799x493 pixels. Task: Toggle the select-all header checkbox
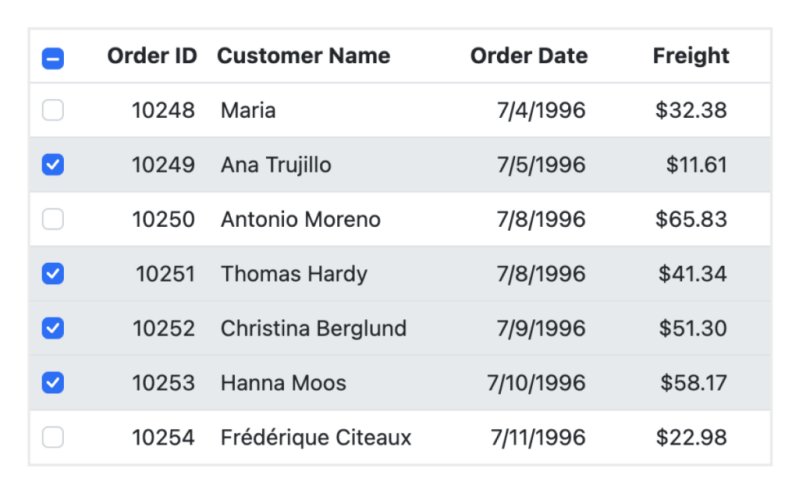tap(53, 58)
